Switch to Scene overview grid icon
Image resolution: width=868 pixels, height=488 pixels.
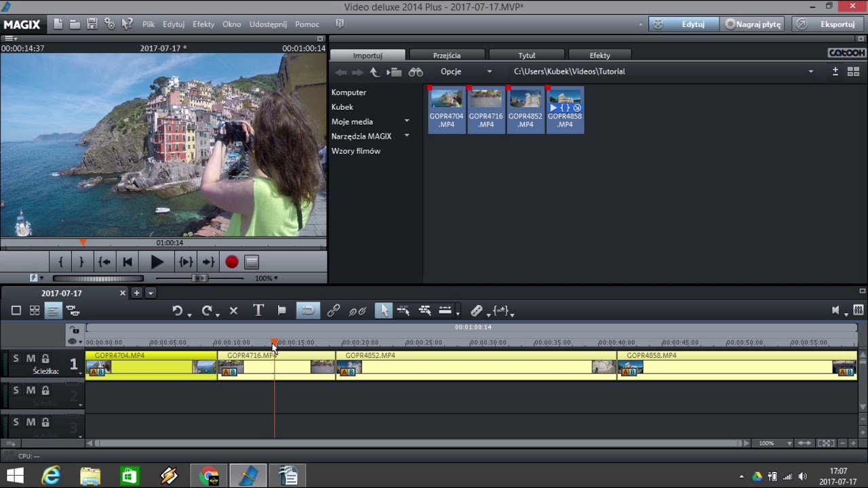[35, 310]
